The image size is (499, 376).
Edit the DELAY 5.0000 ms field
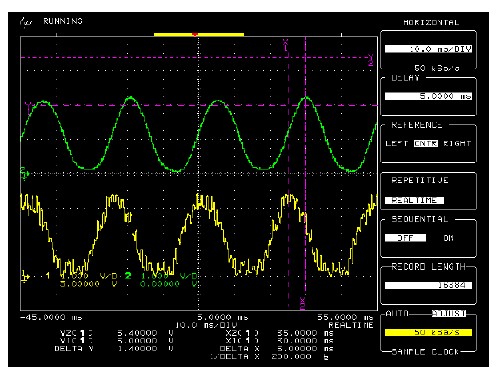tap(428, 96)
